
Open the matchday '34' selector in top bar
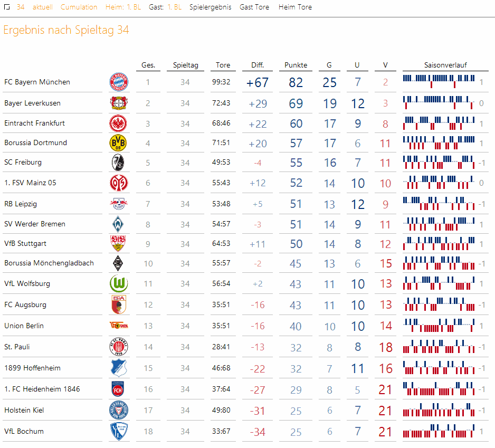21,7
